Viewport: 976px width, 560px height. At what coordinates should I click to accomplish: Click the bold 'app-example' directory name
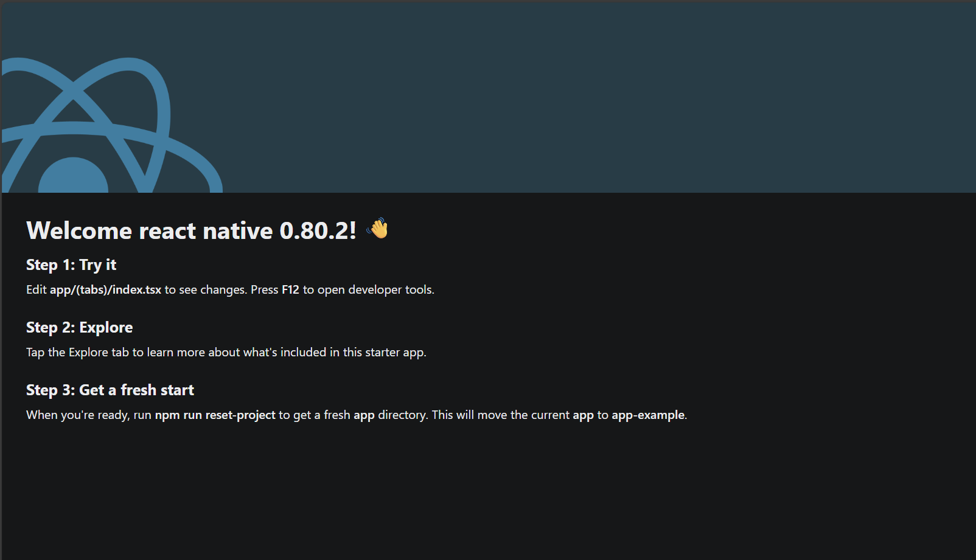coord(648,415)
